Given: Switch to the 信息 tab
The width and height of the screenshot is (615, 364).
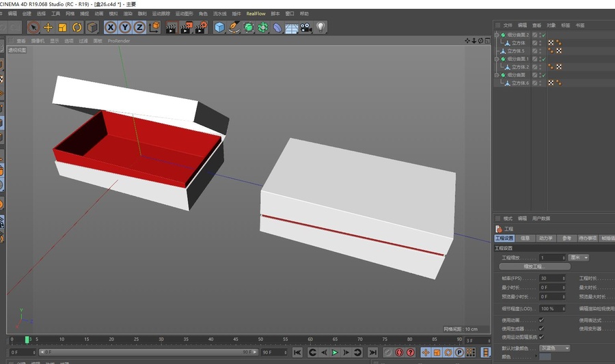Looking at the screenshot, I should click(x=525, y=238).
